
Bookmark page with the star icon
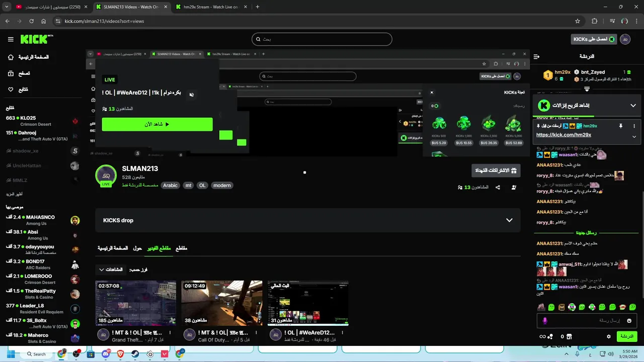578,21
